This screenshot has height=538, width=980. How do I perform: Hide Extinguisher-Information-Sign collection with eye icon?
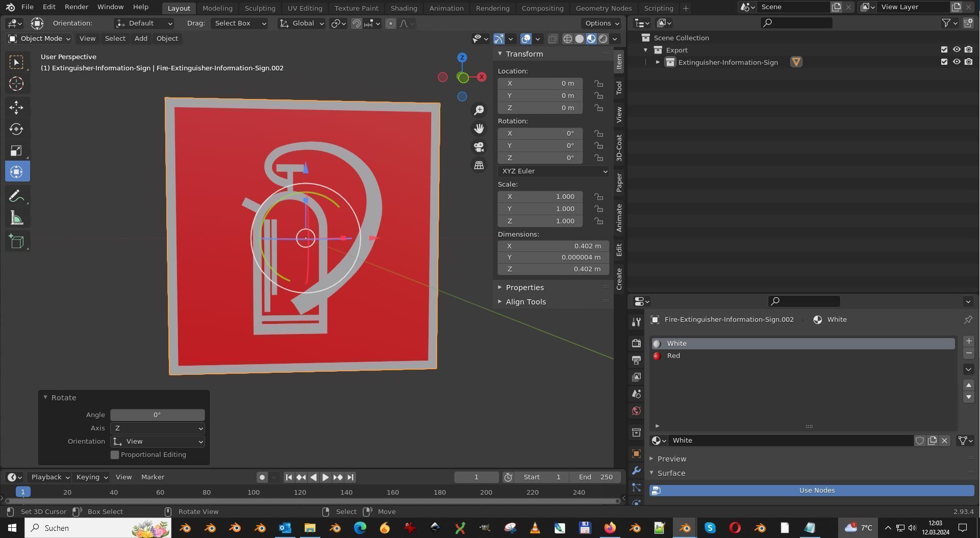pos(957,62)
